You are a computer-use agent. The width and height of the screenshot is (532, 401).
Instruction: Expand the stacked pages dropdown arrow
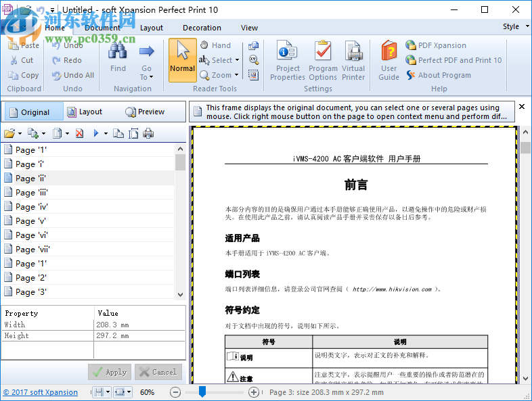point(67,133)
